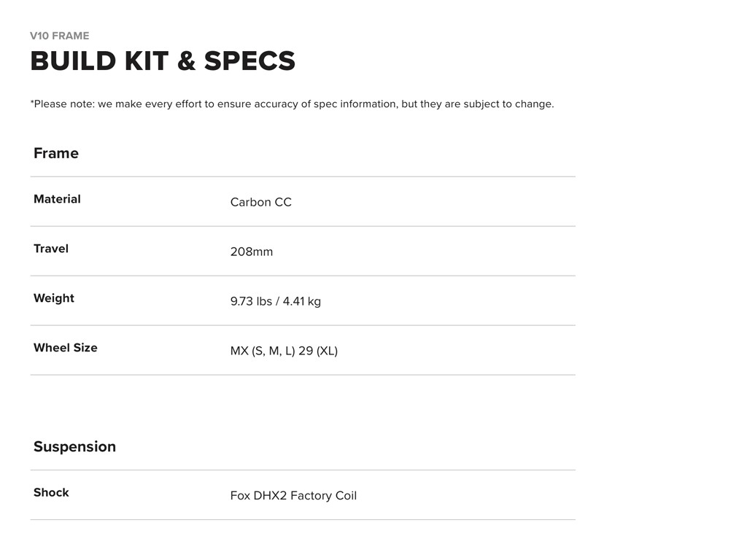747x560 pixels.
Task: Click the divider line directly under Frame heading
Action: coord(303,176)
